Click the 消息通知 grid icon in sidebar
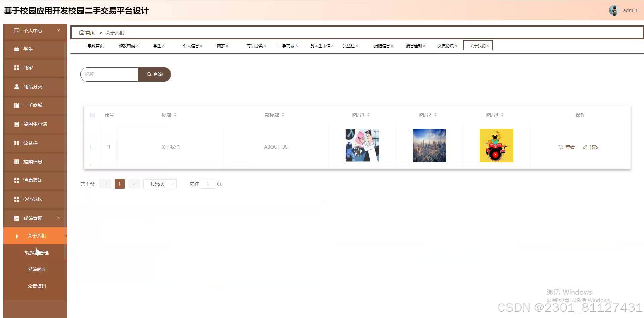The image size is (644, 318). 17,180
